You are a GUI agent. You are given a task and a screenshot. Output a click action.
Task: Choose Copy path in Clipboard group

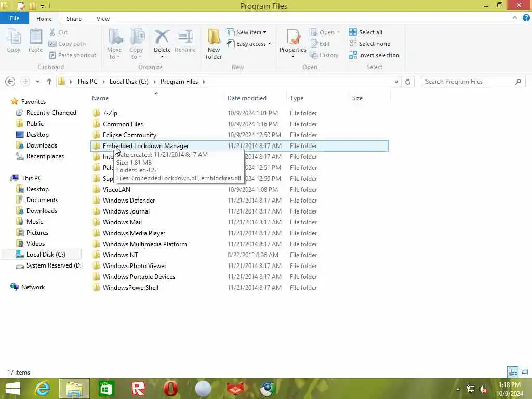tap(67, 44)
